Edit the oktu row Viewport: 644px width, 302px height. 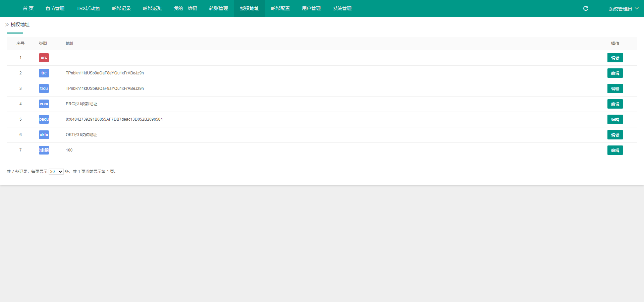(615, 135)
